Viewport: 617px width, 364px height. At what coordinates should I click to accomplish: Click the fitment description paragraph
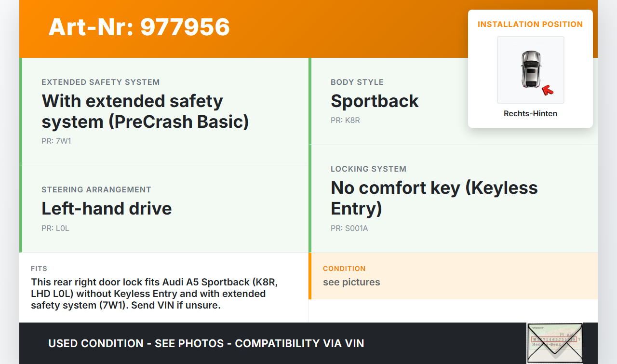coord(154,293)
